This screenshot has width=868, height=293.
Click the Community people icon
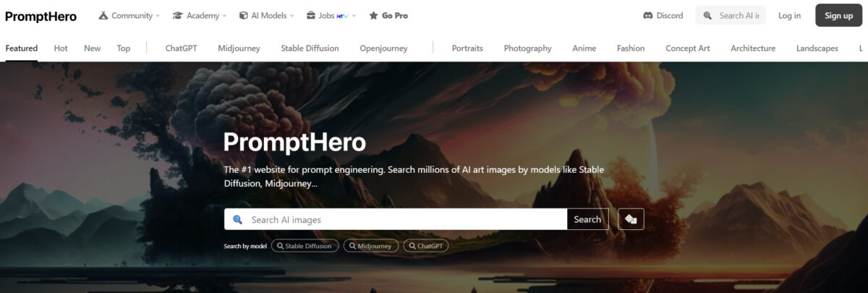point(103,15)
